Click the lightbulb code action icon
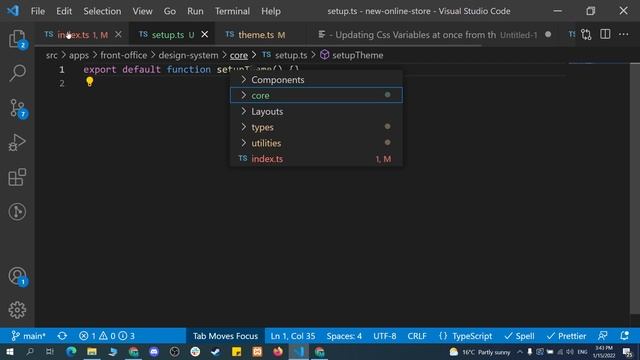Viewport: 640px width, 360px height. pos(90,82)
